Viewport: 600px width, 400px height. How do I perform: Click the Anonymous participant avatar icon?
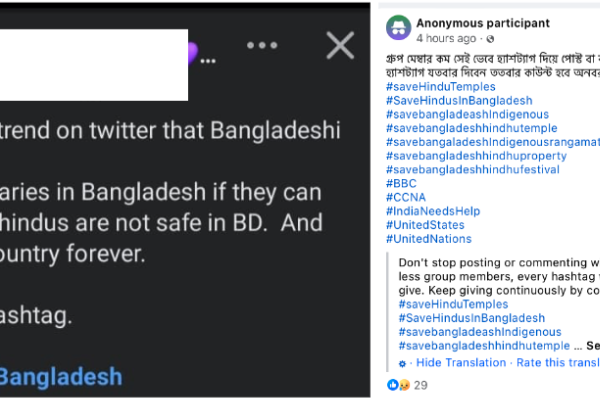pyautogui.click(x=398, y=28)
